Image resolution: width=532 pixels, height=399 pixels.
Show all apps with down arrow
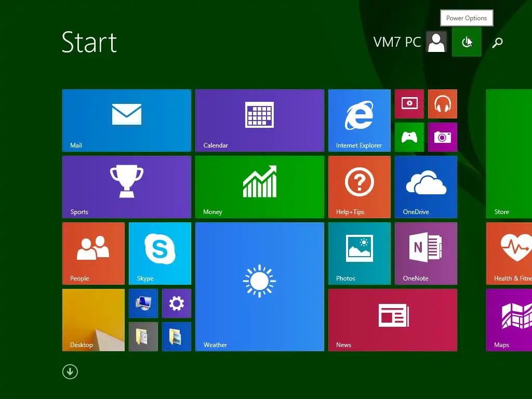(x=70, y=372)
